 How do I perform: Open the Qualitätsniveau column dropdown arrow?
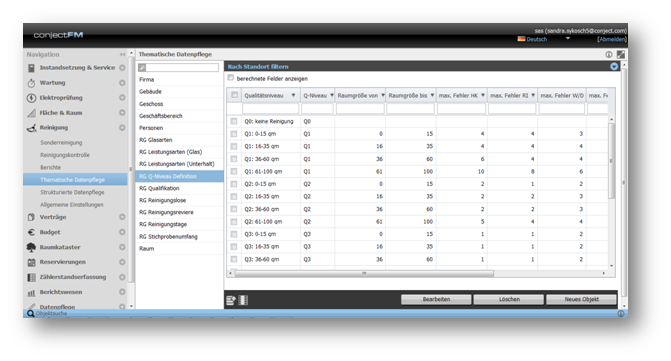click(293, 95)
